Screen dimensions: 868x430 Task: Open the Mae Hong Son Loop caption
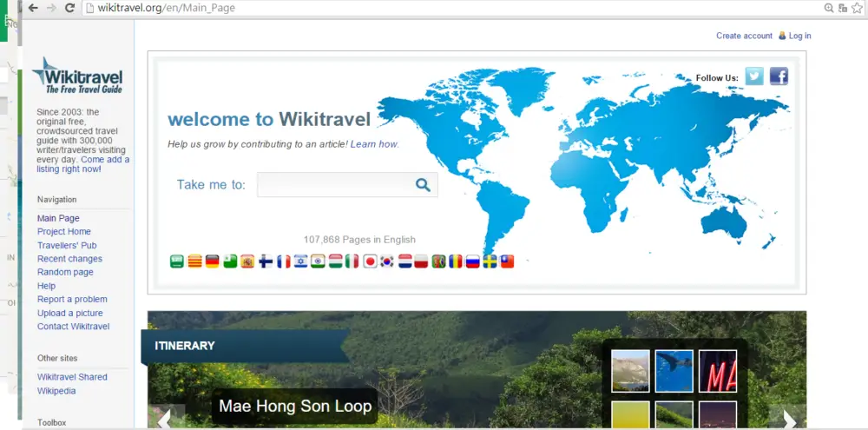coord(295,407)
